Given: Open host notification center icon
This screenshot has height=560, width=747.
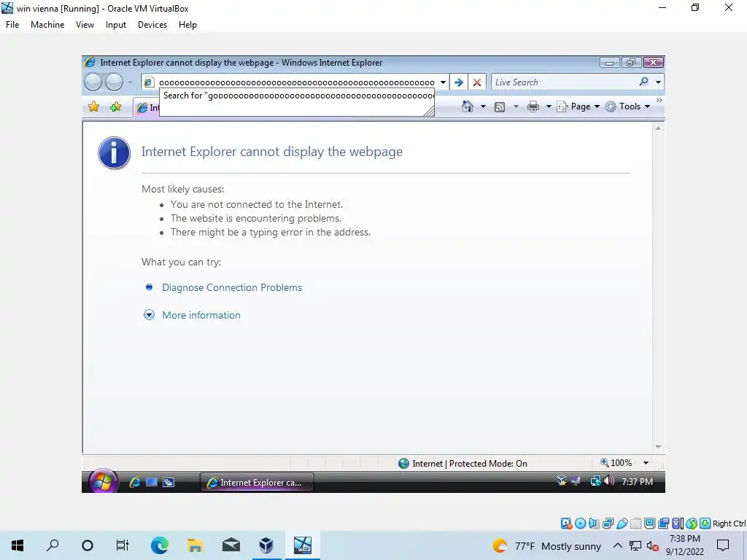Looking at the screenshot, I should click(x=723, y=545).
